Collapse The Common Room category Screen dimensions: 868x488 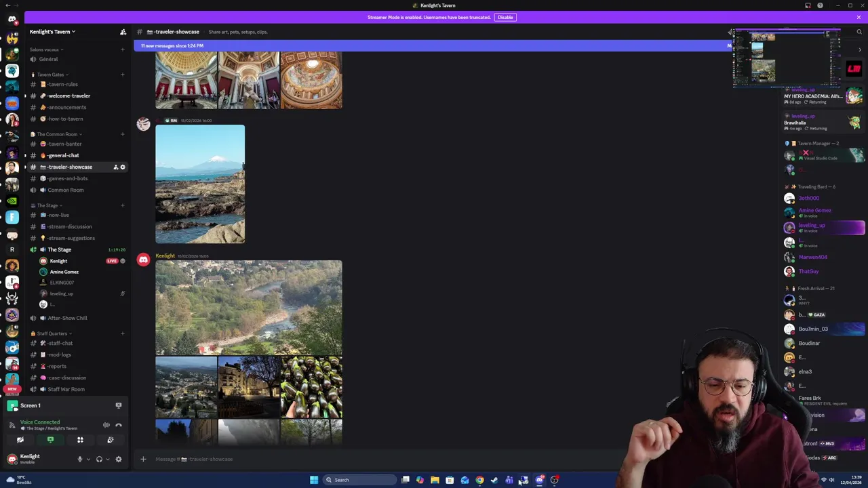coord(57,134)
